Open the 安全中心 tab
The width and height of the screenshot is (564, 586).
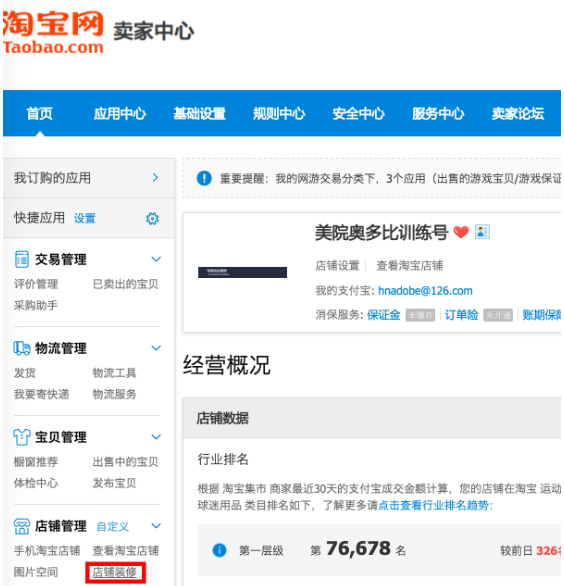pos(358,114)
